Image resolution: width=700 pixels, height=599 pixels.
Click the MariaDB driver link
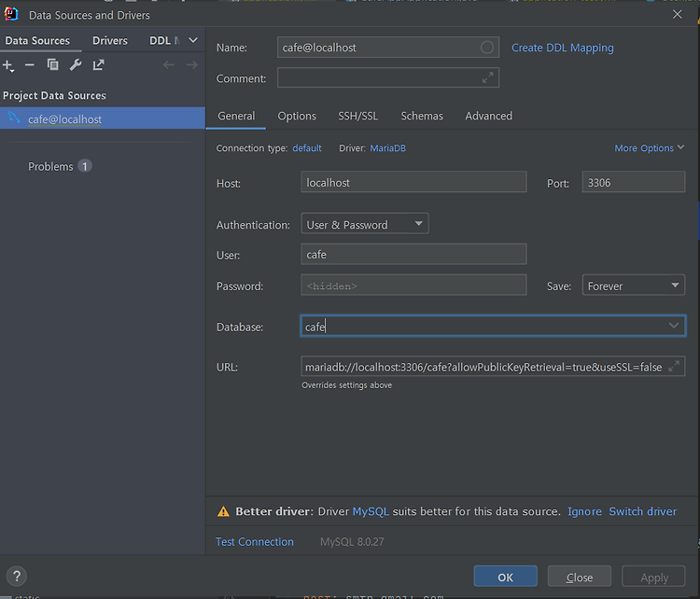pyautogui.click(x=388, y=148)
